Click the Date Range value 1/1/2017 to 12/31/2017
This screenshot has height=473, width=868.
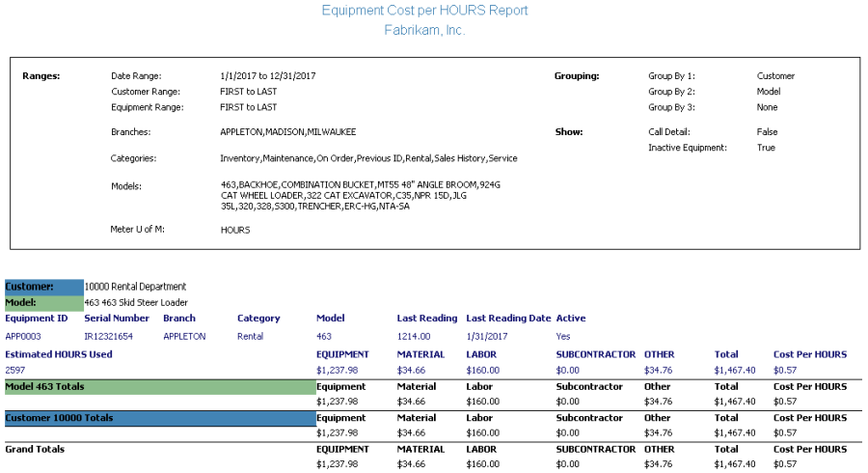coord(268,75)
